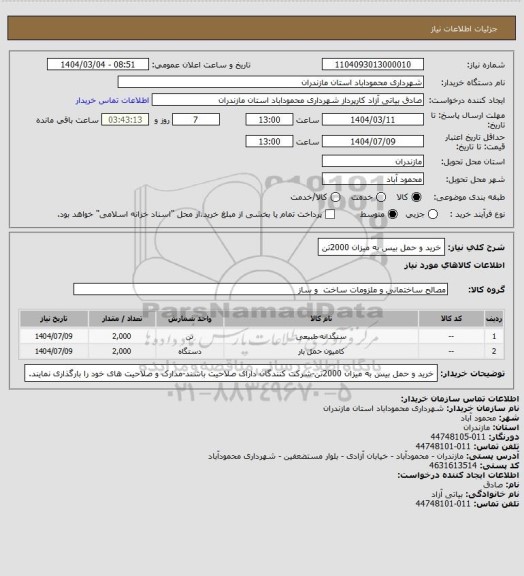
Task: Select the کالا radio button
Action: [416, 197]
